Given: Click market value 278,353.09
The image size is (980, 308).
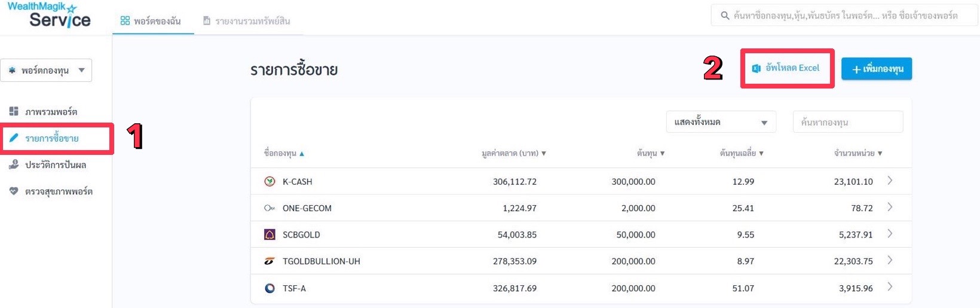Looking at the screenshot, I should click(x=514, y=261).
